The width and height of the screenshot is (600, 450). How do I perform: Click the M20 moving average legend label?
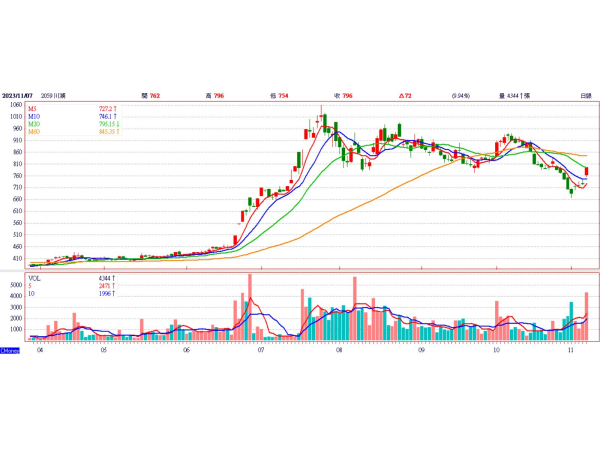point(35,124)
